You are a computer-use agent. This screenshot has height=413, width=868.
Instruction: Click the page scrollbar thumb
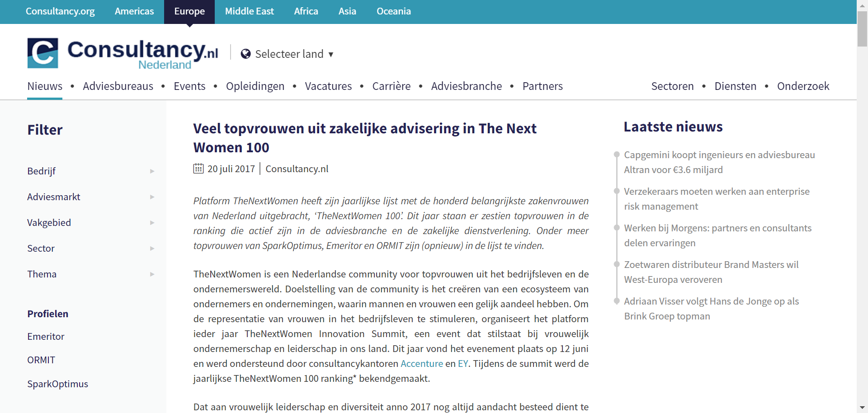point(863,29)
